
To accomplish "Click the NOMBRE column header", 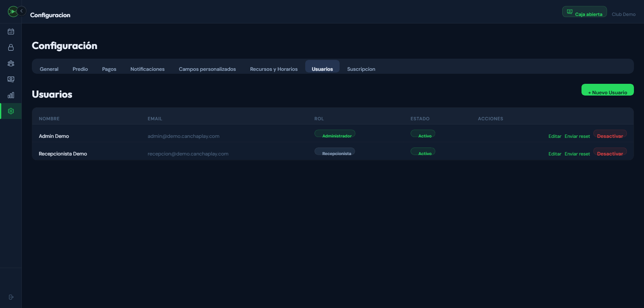I will click(49, 119).
